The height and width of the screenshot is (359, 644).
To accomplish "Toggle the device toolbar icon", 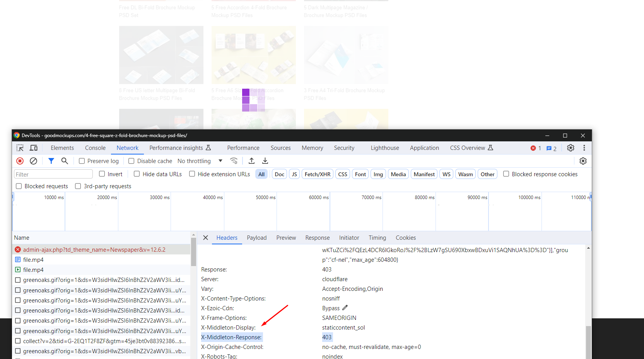I will click(x=34, y=148).
